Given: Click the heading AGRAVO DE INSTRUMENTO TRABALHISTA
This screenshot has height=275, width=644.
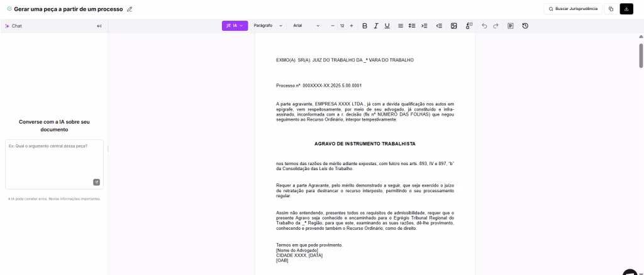Looking at the screenshot, I should (365, 144).
